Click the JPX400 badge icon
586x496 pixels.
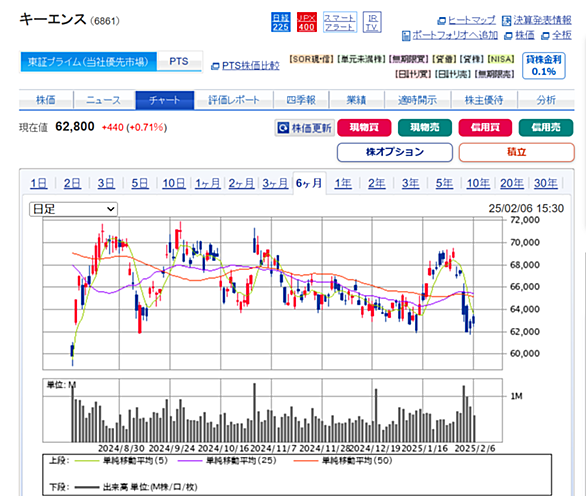click(x=306, y=22)
